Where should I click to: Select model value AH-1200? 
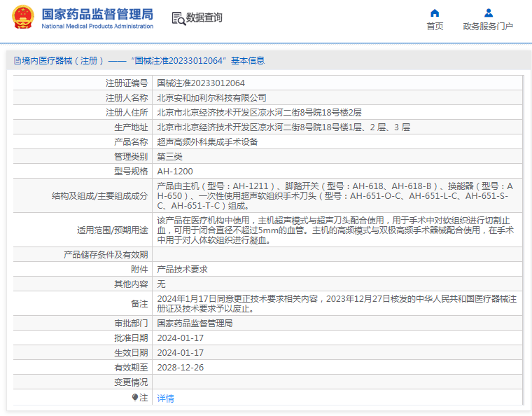175,172
